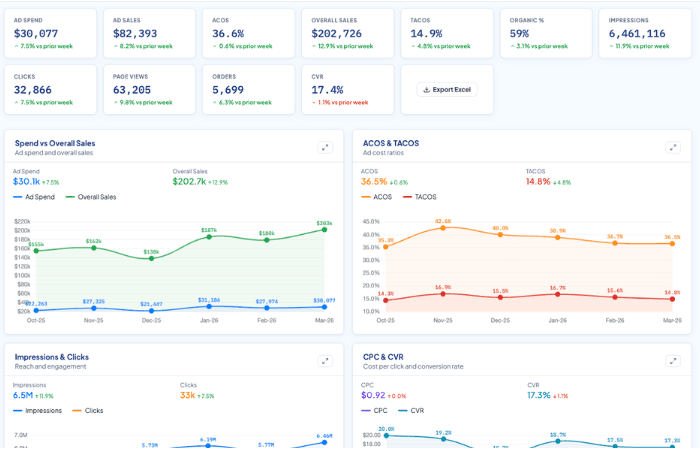This screenshot has width=700, height=451.
Task: Toggle the Ad Spend legend series
Action: click(x=34, y=197)
